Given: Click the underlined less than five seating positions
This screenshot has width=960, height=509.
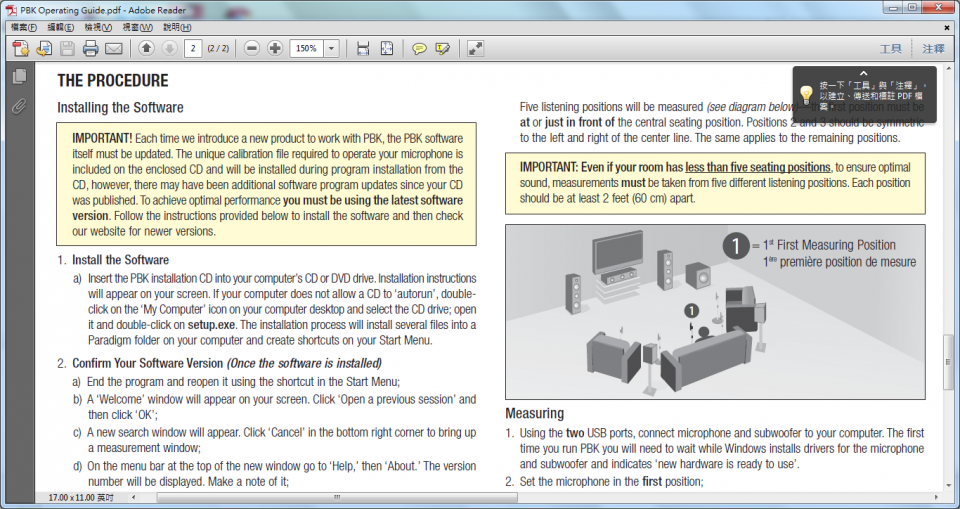Looking at the screenshot, I should (758, 167).
